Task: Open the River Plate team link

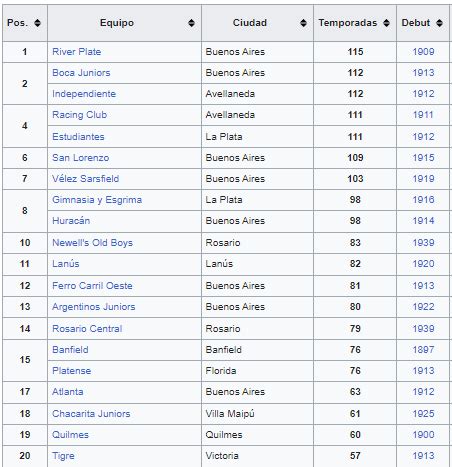Action: (x=77, y=52)
